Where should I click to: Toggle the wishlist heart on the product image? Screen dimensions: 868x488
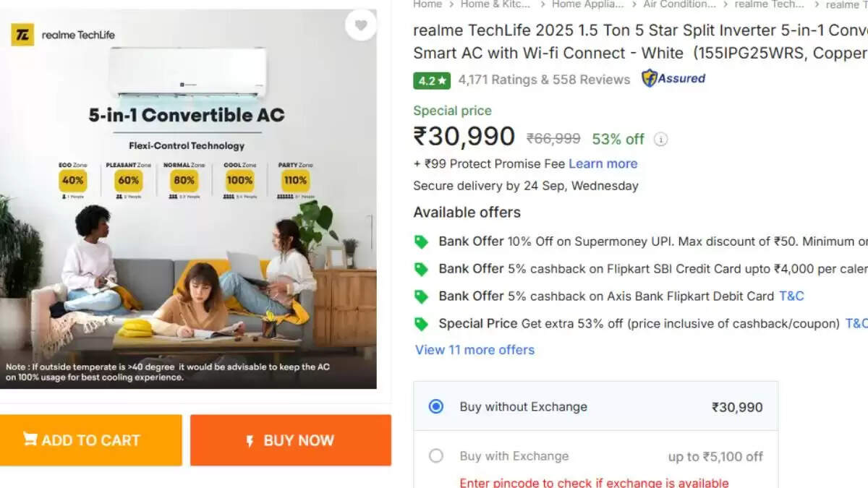361,25
